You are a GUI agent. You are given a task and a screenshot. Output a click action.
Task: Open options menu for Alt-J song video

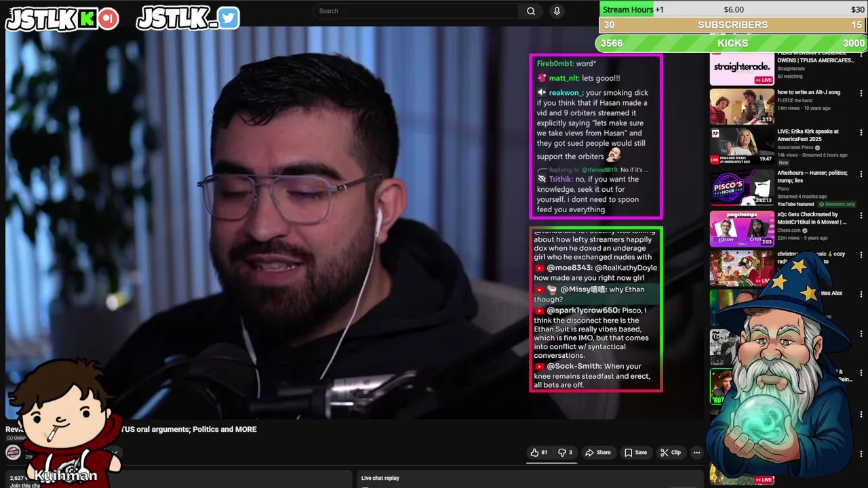[861, 94]
